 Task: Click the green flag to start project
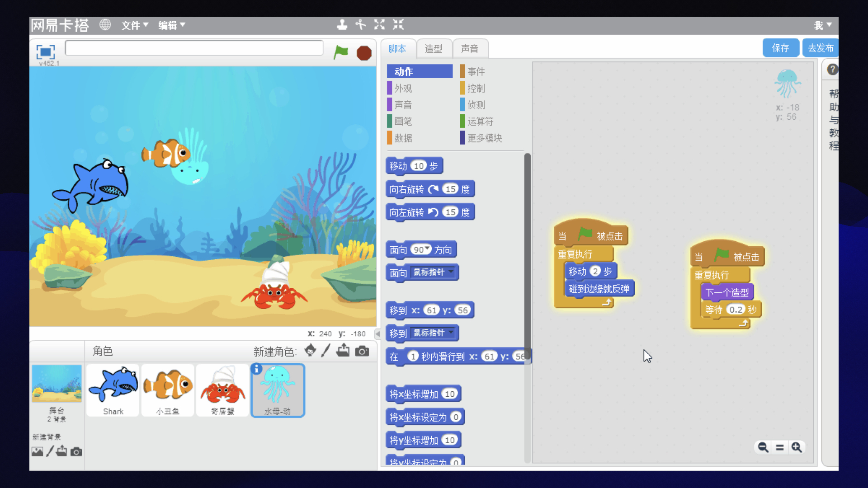341,52
